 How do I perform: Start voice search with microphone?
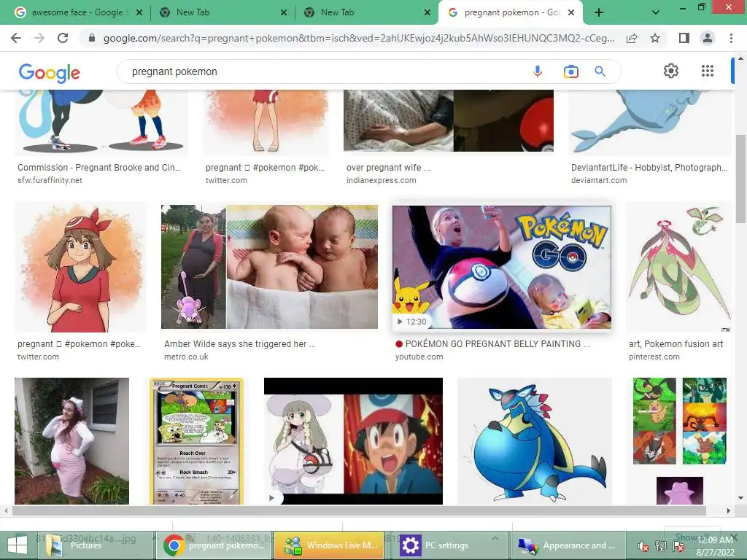point(538,71)
